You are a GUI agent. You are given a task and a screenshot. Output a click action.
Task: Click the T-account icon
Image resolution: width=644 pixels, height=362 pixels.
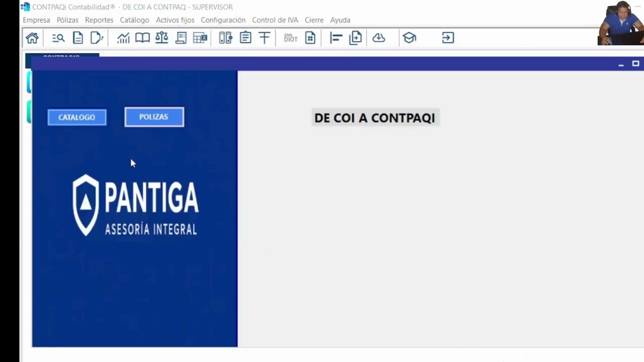(x=265, y=38)
